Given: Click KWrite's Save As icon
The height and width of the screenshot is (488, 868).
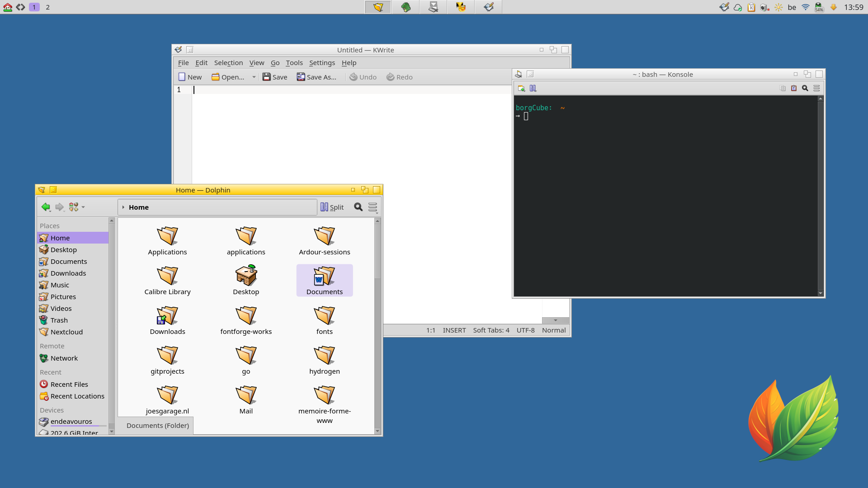Looking at the screenshot, I should pos(301,77).
